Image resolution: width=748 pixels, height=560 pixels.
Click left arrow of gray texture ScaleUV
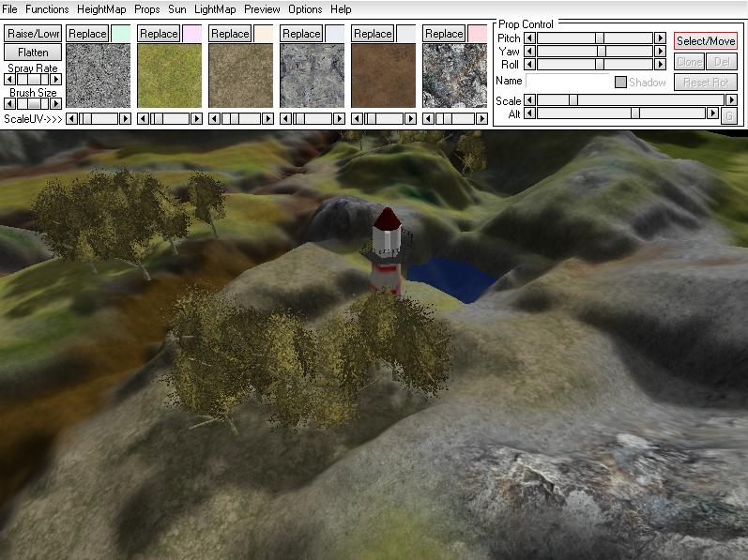click(x=71, y=119)
